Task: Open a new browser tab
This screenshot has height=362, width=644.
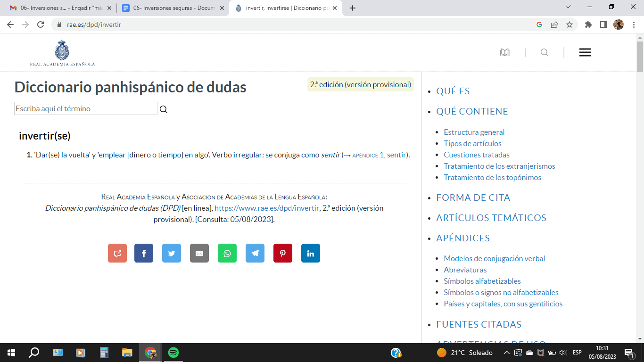Action: (x=353, y=8)
